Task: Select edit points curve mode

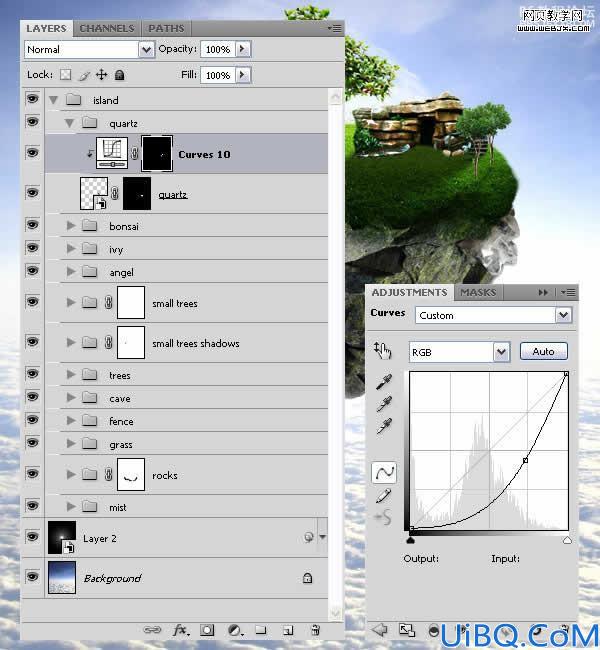Action: [x=384, y=472]
